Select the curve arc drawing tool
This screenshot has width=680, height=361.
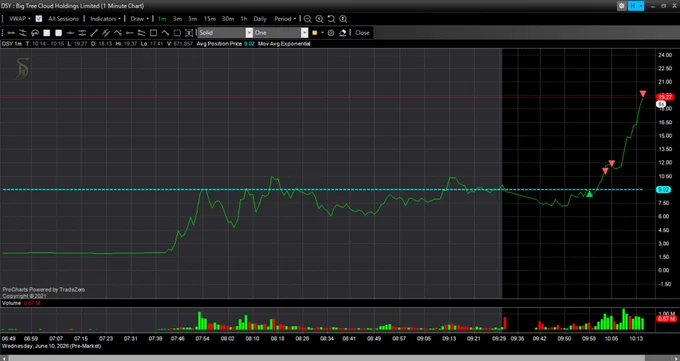(x=165, y=33)
